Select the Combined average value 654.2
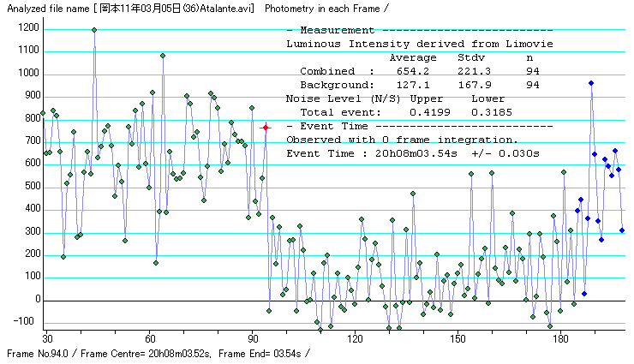The image size is (634, 364). (x=406, y=71)
